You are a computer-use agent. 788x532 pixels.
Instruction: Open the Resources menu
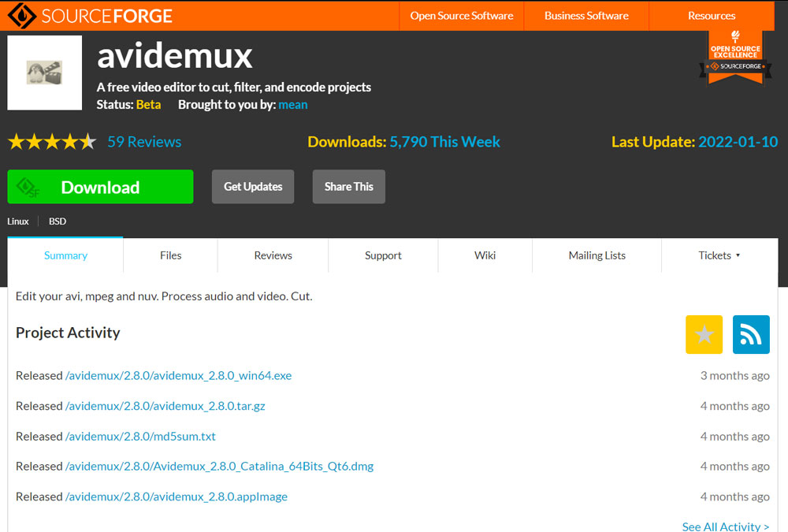click(x=712, y=16)
